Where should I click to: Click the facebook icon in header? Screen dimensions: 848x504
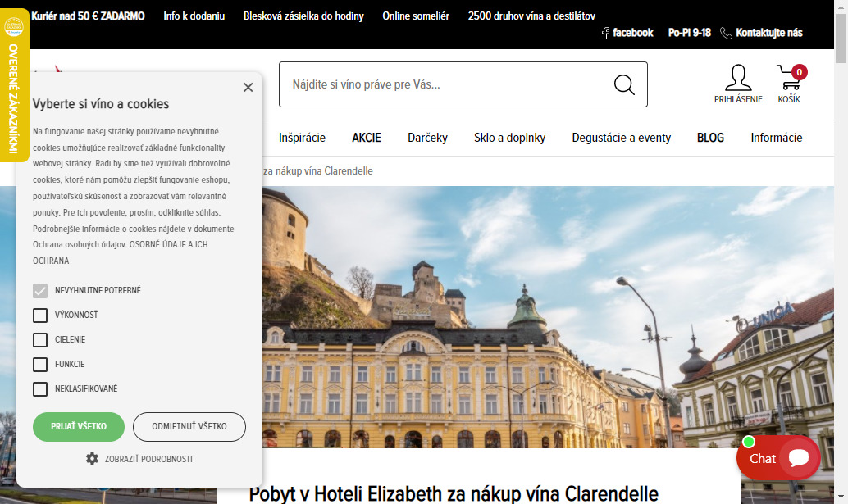[x=606, y=33]
